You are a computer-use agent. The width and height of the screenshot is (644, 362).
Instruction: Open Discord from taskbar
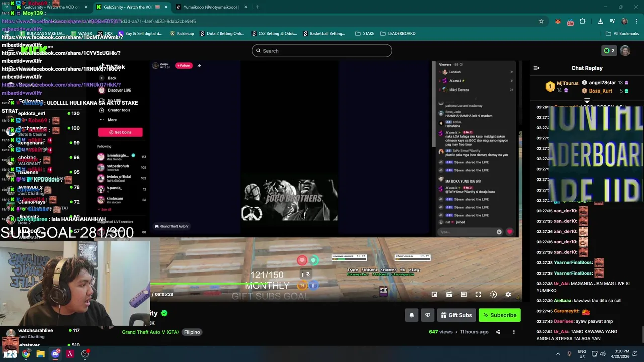pos(55,354)
